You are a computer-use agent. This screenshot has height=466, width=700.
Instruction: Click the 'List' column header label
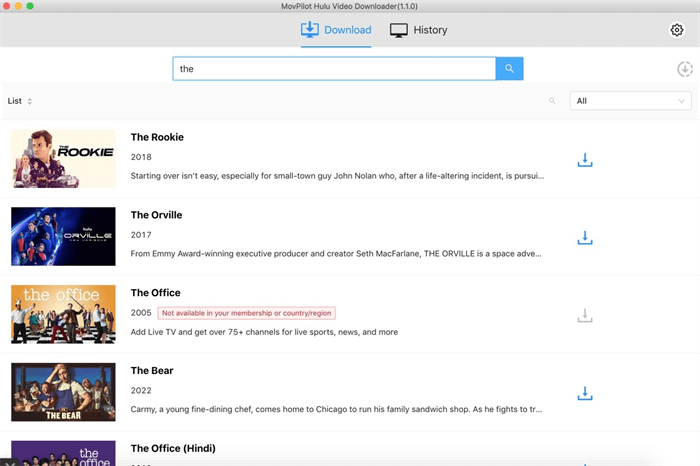point(15,101)
